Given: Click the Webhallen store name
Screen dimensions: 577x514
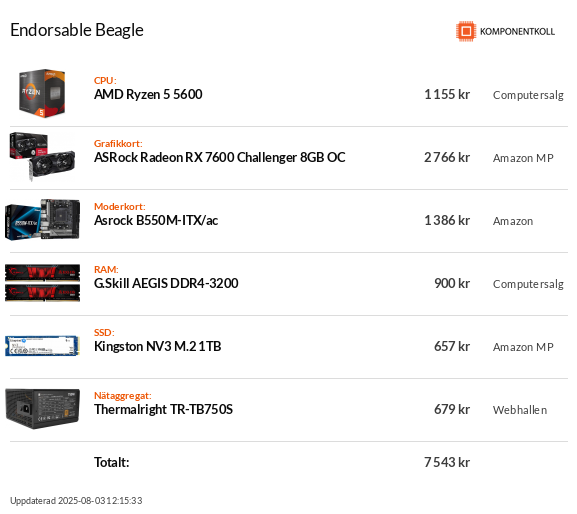Looking at the screenshot, I should click(x=520, y=410).
